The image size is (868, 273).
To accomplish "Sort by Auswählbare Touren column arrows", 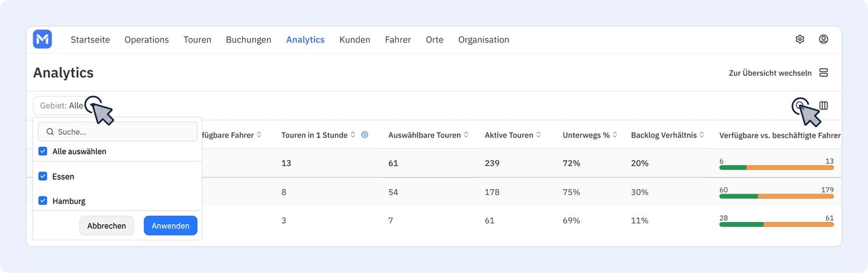I will [466, 135].
